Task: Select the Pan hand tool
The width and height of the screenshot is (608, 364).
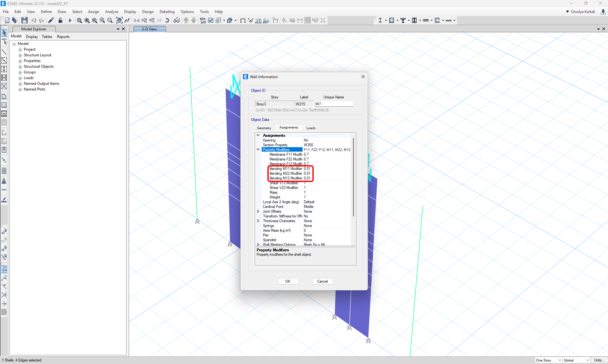Action: (x=119, y=20)
